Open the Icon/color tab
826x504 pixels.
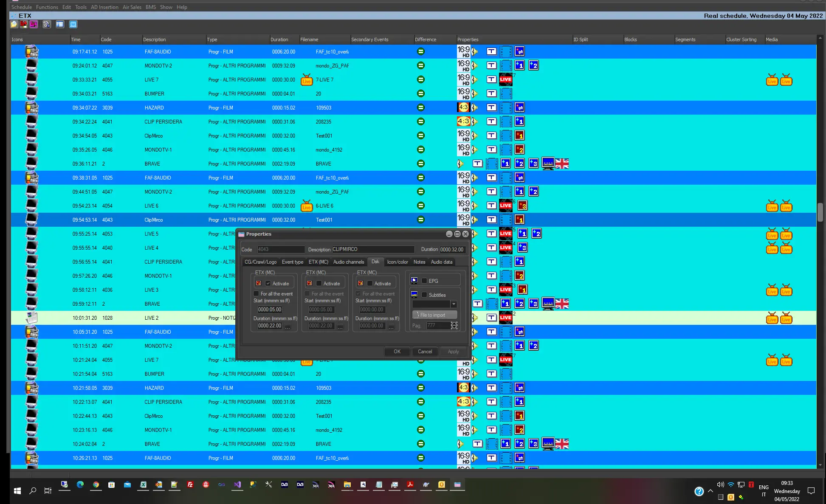(397, 262)
